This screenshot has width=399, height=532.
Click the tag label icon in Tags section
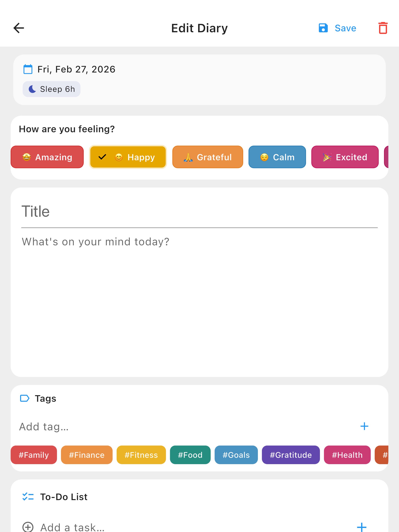coord(25,398)
